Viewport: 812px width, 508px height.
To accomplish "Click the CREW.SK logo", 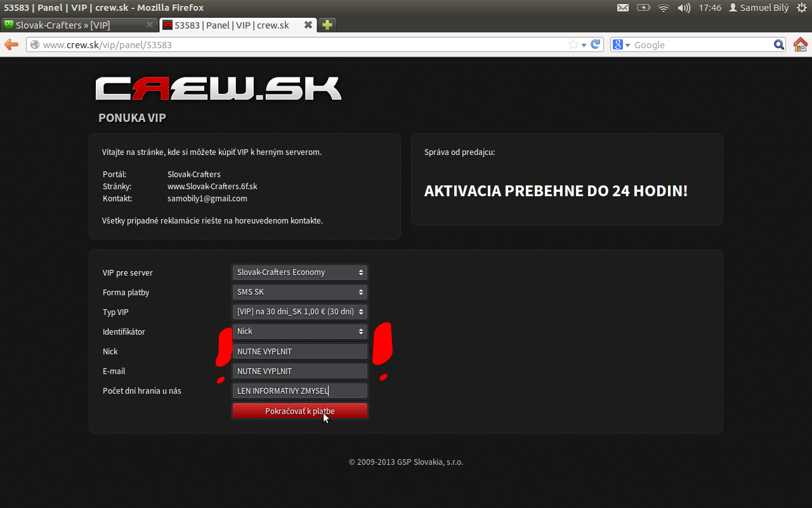I will click(x=218, y=89).
